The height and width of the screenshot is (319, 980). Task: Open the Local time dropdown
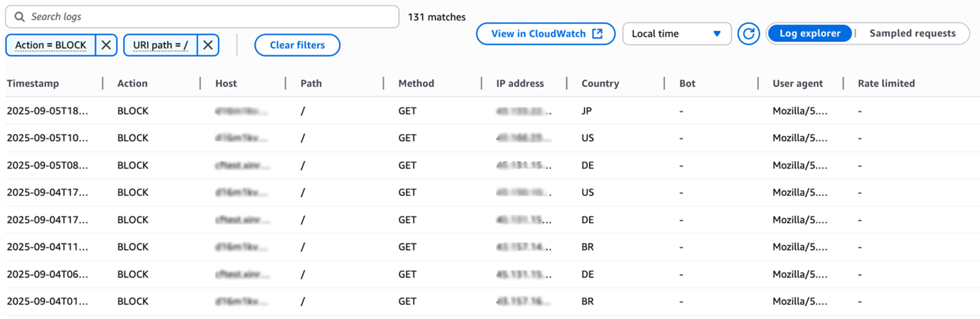point(676,33)
